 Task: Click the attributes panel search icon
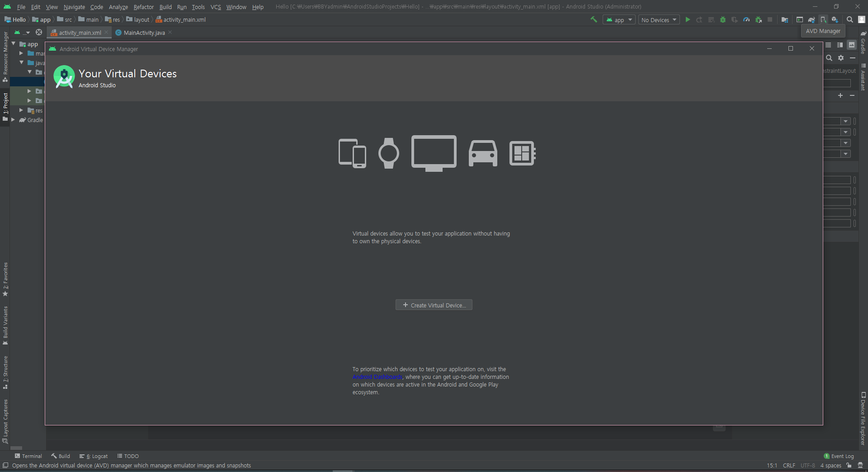click(829, 58)
